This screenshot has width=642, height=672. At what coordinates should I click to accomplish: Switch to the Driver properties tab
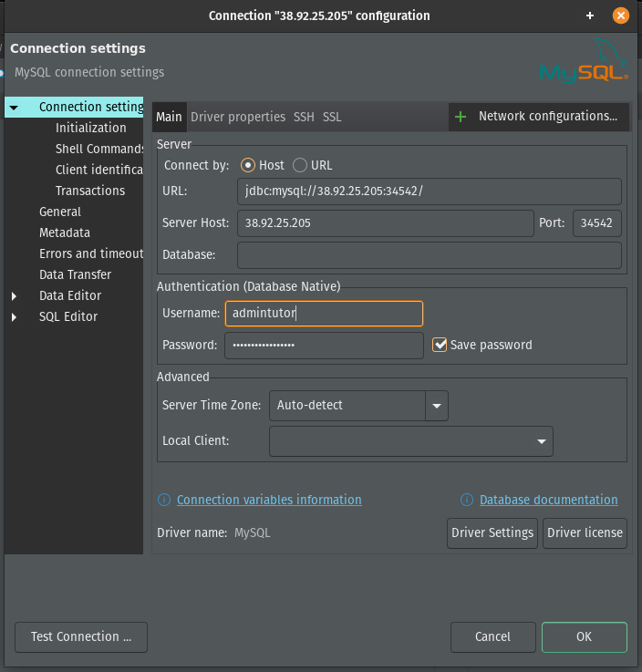pyautogui.click(x=238, y=117)
